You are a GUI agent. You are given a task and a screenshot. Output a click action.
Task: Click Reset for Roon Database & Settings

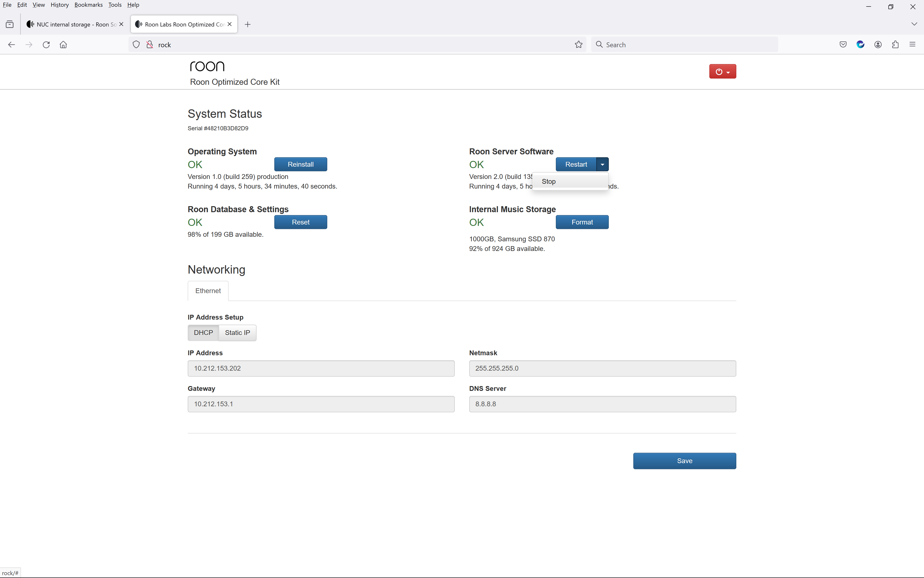point(301,222)
